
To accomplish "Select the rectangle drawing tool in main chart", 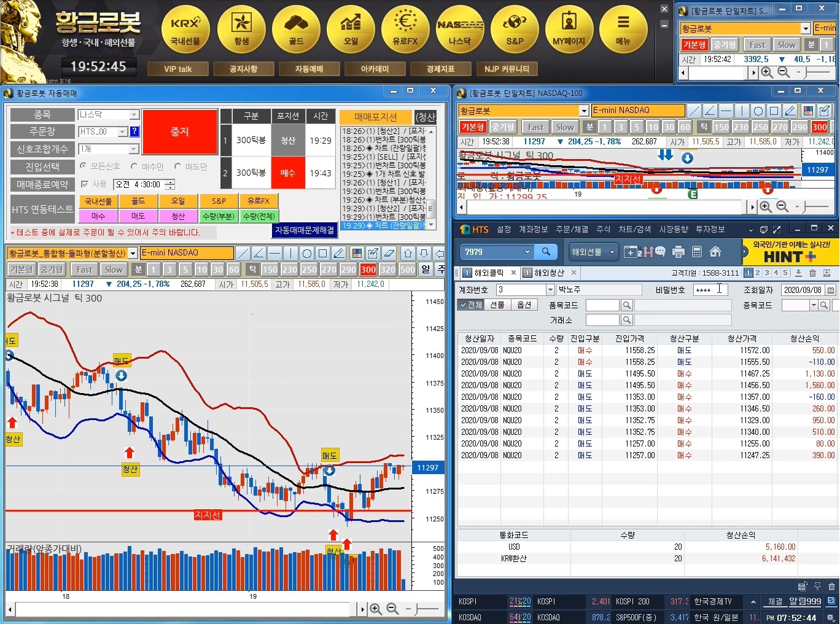I will tap(323, 253).
